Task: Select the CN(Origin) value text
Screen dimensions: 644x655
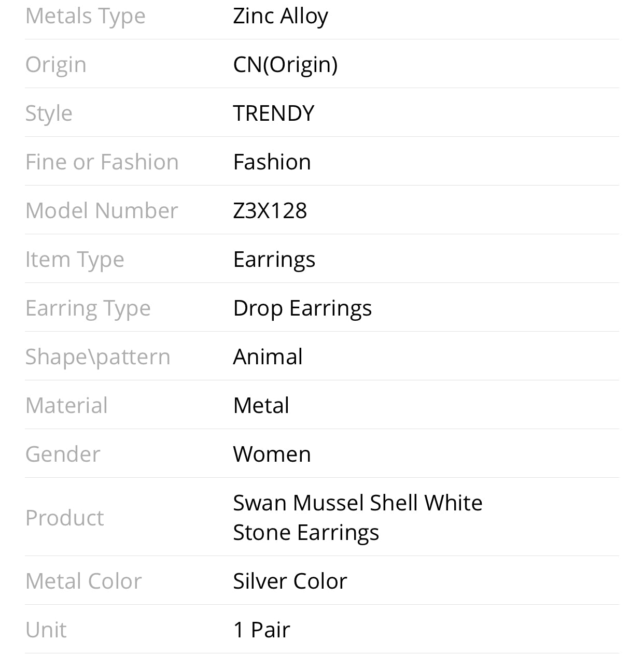Action: tap(285, 65)
